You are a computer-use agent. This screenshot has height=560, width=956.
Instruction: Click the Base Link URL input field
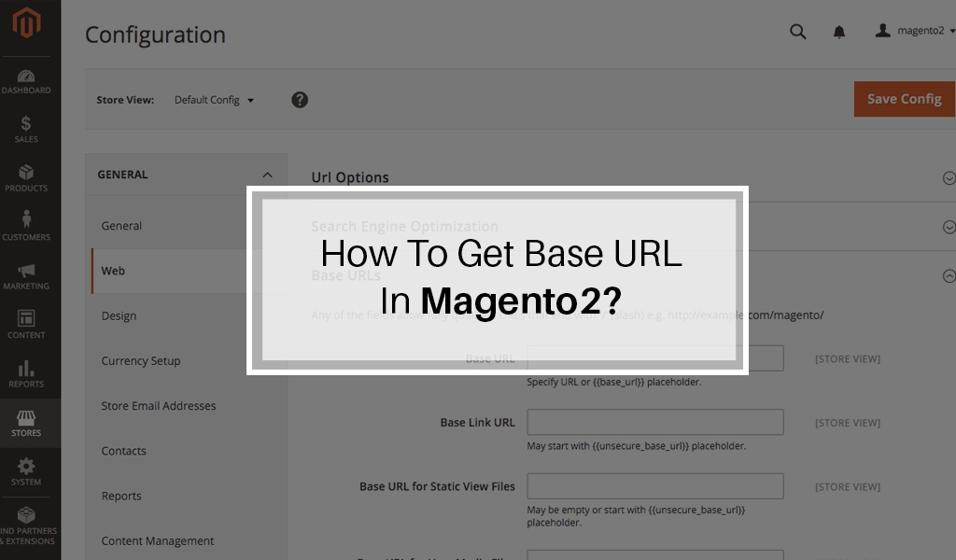click(655, 422)
